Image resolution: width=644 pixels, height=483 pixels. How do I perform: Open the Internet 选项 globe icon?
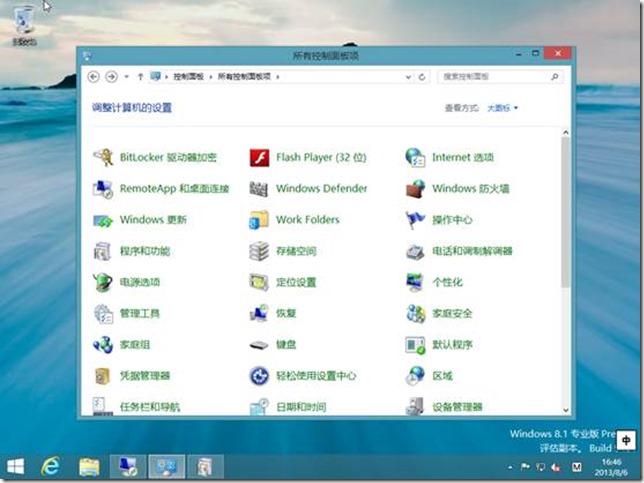pyautogui.click(x=415, y=157)
